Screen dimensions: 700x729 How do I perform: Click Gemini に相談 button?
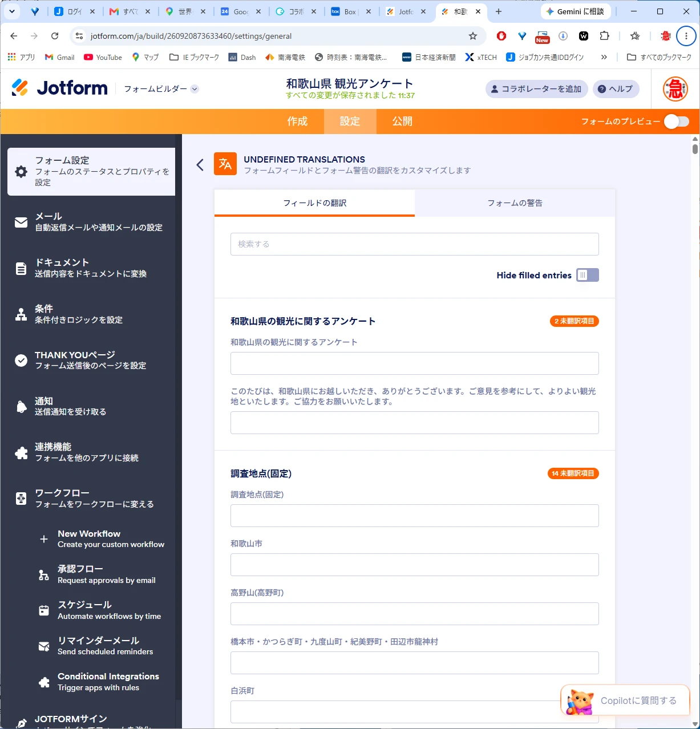[x=576, y=11]
